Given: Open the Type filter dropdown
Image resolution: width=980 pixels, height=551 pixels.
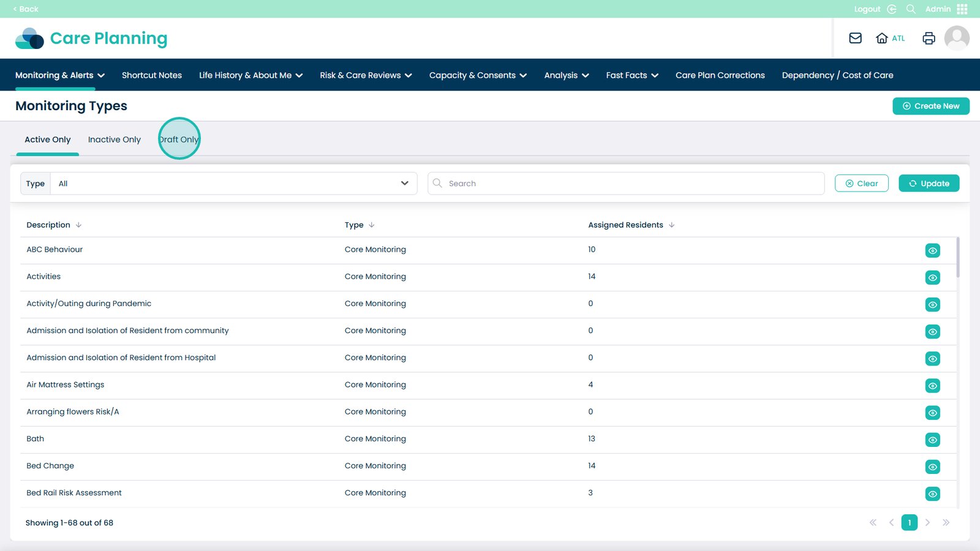Looking at the screenshot, I should [233, 184].
